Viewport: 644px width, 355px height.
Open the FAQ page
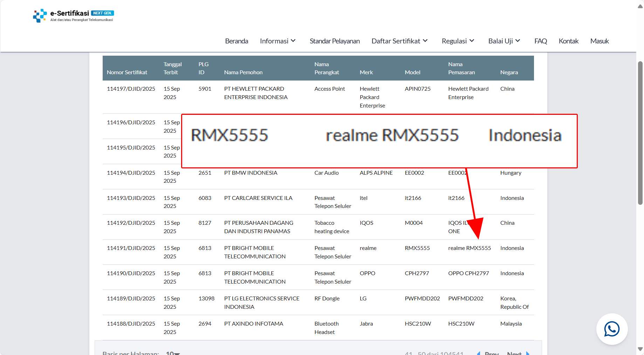(x=540, y=41)
